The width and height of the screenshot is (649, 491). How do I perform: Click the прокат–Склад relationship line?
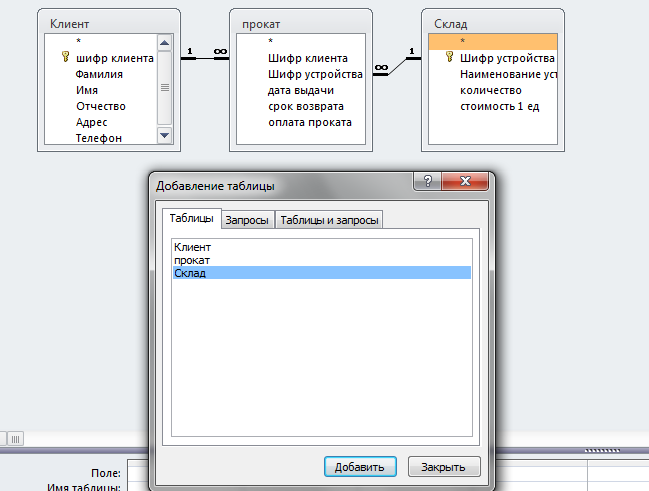pyautogui.click(x=397, y=66)
